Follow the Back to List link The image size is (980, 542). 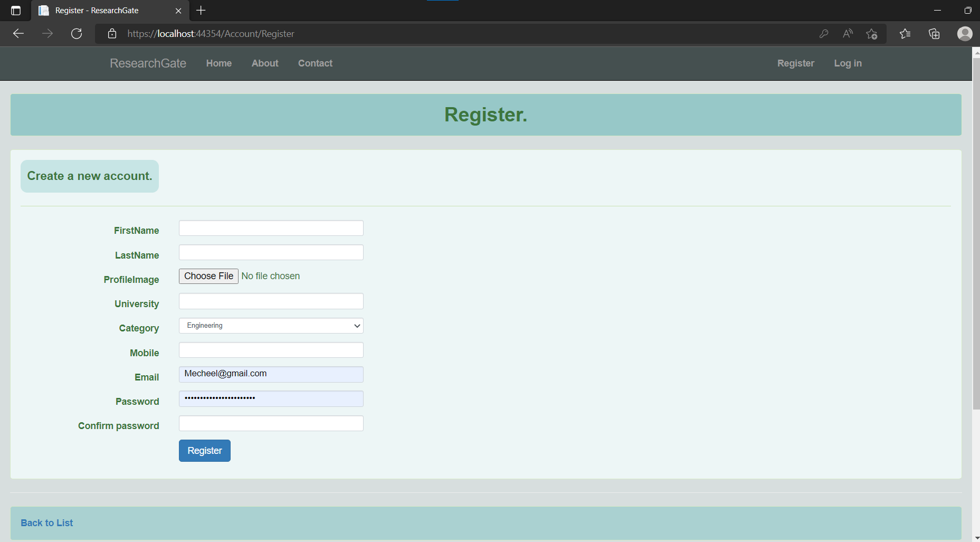[46, 522]
